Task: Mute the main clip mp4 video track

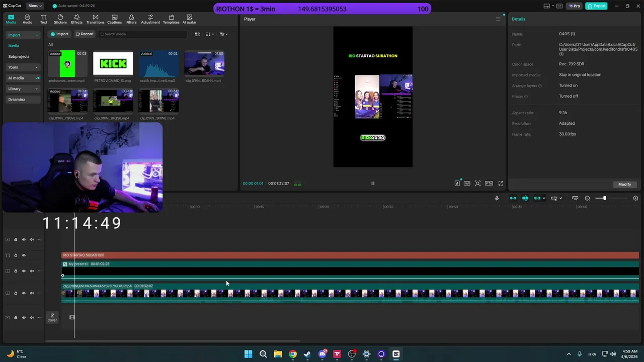Action: [x=32, y=293]
